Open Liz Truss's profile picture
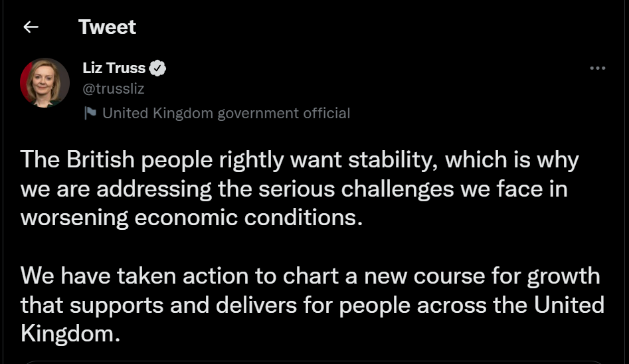The width and height of the screenshot is (629, 364). click(x=45, y=82)
